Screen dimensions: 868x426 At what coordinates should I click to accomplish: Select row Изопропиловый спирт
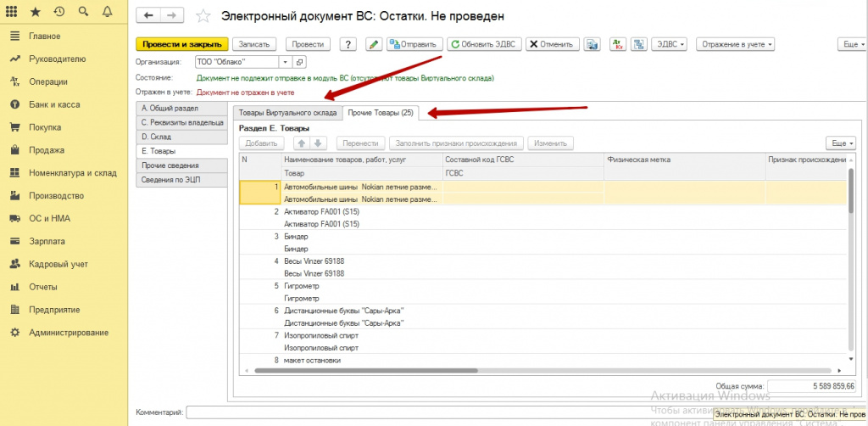542,341
